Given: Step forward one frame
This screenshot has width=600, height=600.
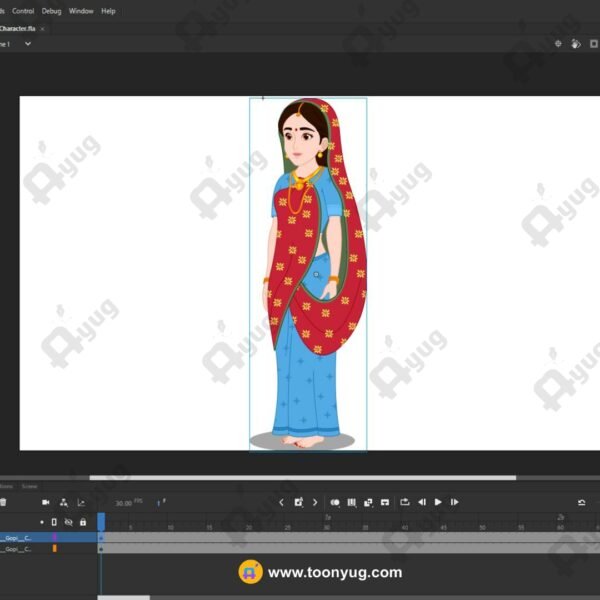Looking at the screenshot, I should point(455,502).
